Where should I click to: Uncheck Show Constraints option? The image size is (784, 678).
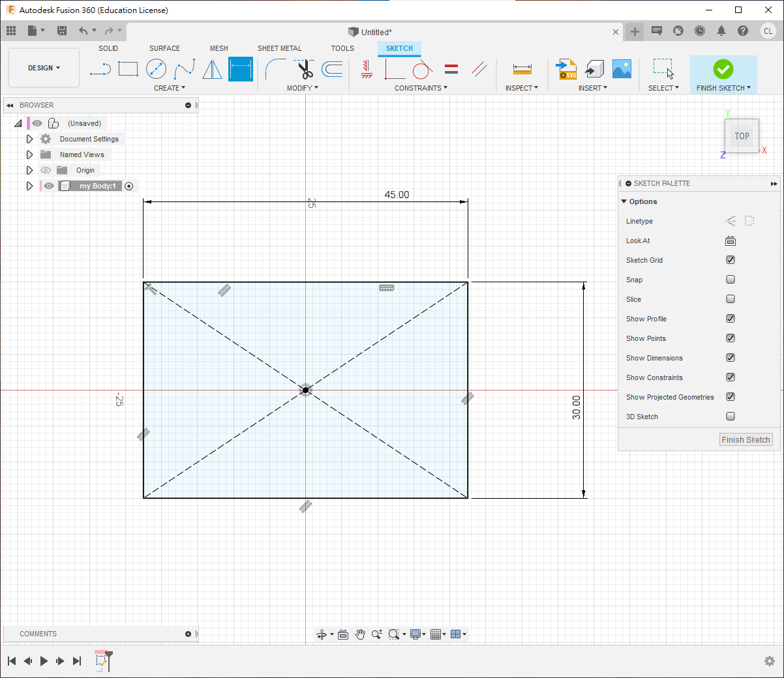point(731,377)
